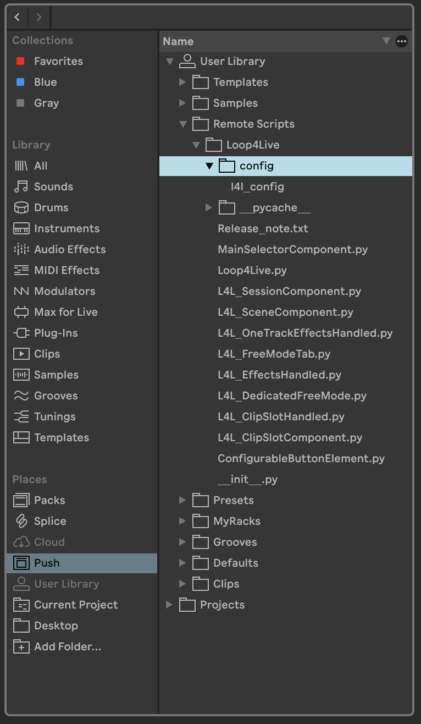Select Release_note.txt in the file list
Image resolution: width=421 pixels, height=724 pixels.
point(263,228)
